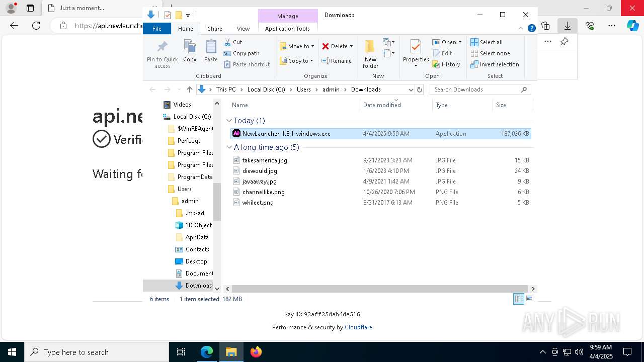644x362 pixels.
Task: Click Select all in ribbon
Action: coord(487,42)
